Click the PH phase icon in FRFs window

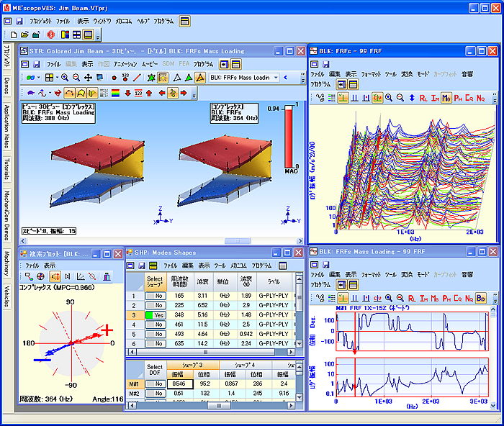(458, 97)
